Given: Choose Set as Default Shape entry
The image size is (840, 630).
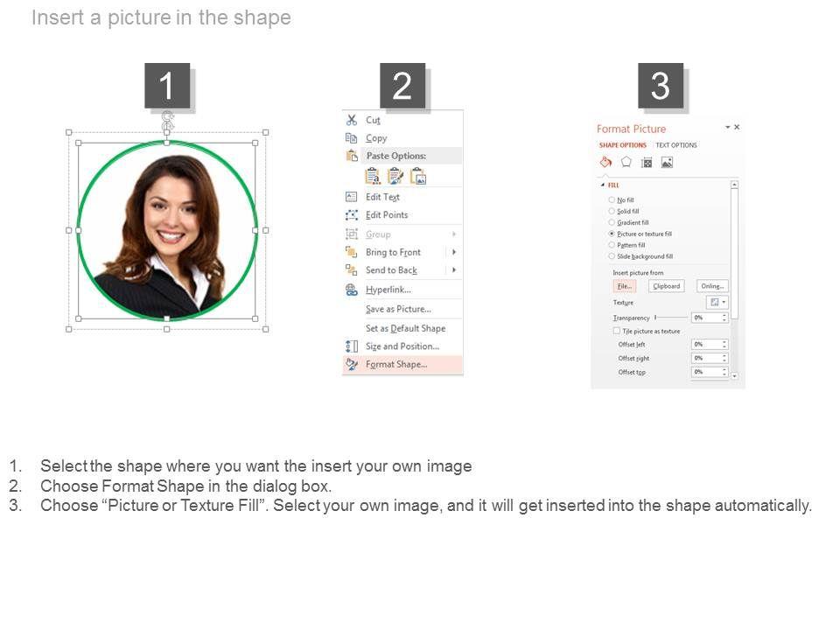Looking at the screenshot, I should coord(402,328).
